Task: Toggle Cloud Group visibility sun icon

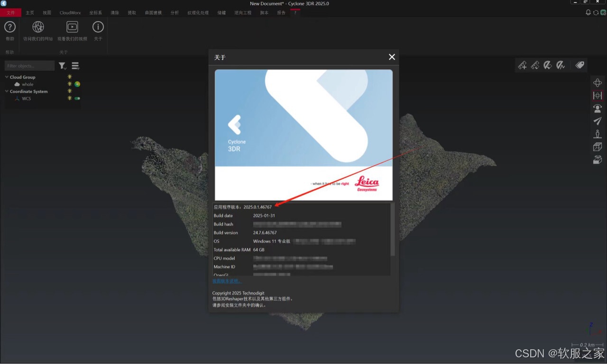Action: click(x=70, y=77)
